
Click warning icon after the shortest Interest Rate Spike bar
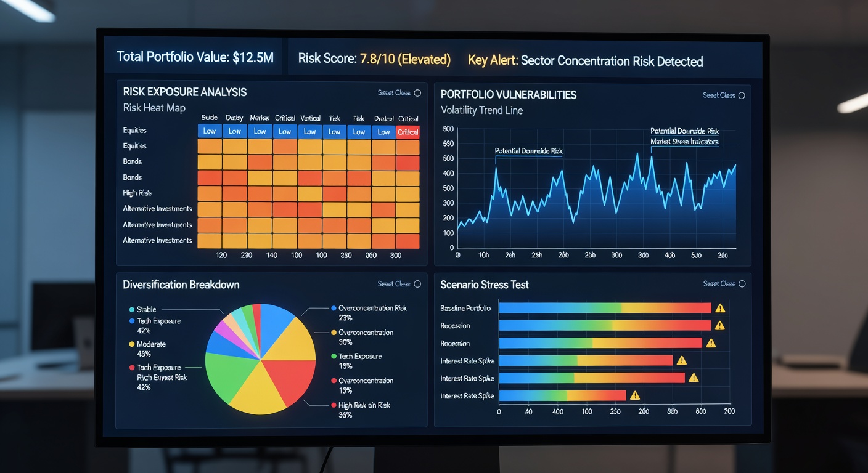(635, 395)
